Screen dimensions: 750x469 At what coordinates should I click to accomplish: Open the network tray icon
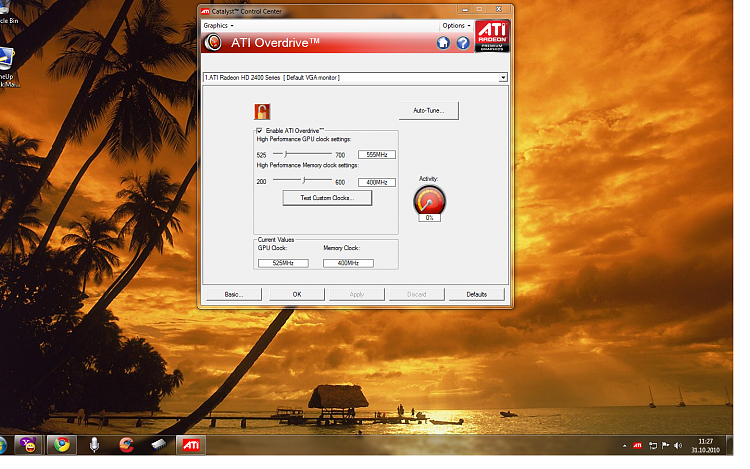click(x=652, y=446)
